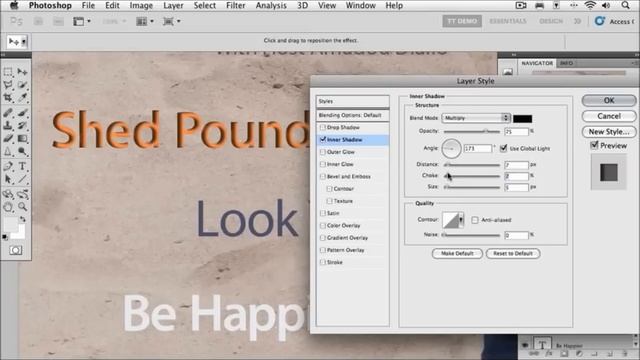This screenshot has width=640, height=360.
Task: Enable the Outer Glow checkbox
Action: click(322, 152)
